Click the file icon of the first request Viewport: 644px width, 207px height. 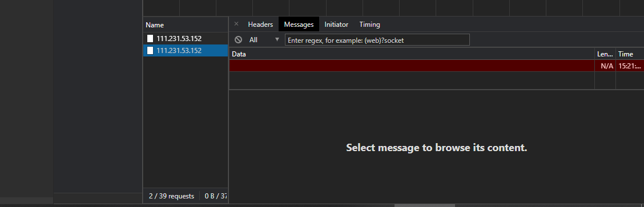150,39
